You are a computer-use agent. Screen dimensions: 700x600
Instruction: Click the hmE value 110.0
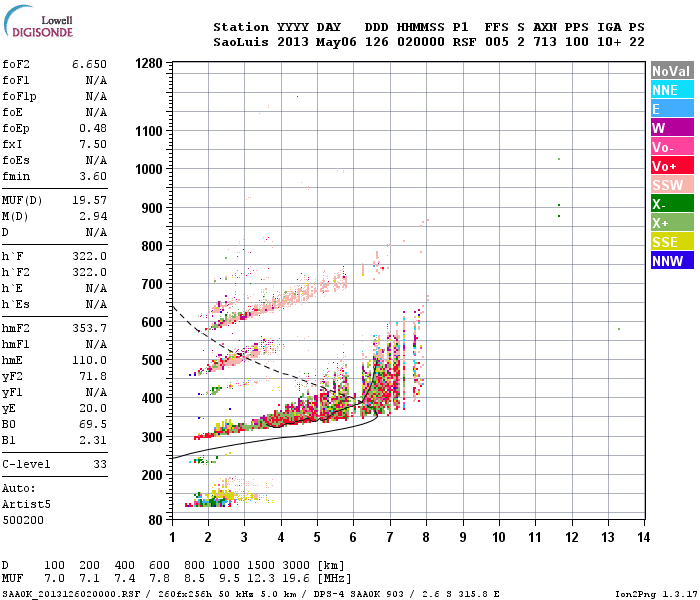tap(90, 360)
